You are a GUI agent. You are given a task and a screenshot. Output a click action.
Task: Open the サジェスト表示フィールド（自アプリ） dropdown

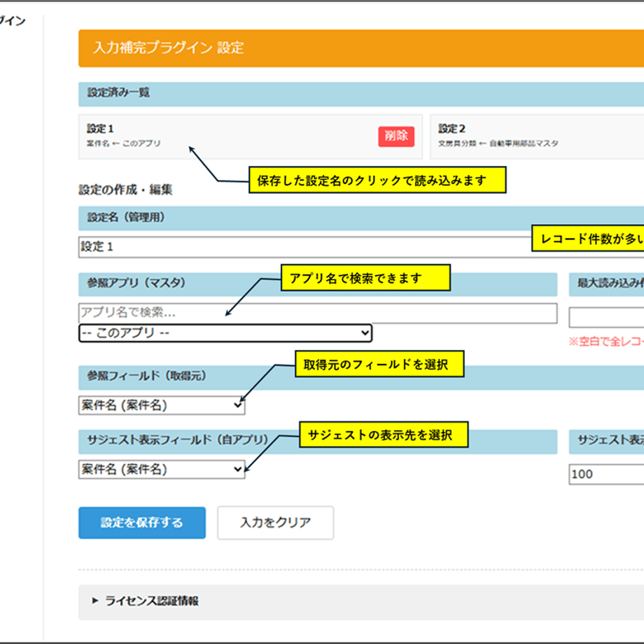pyautogui.click(x=162, y=470)
